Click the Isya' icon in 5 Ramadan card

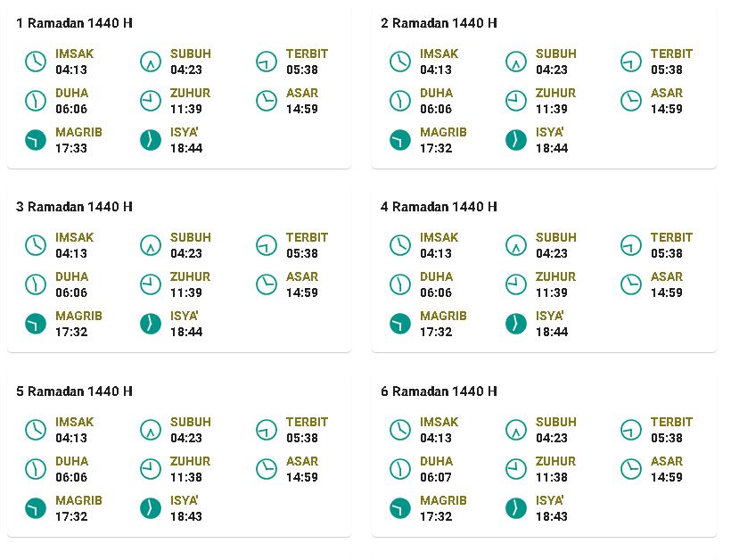coord(151,508)
